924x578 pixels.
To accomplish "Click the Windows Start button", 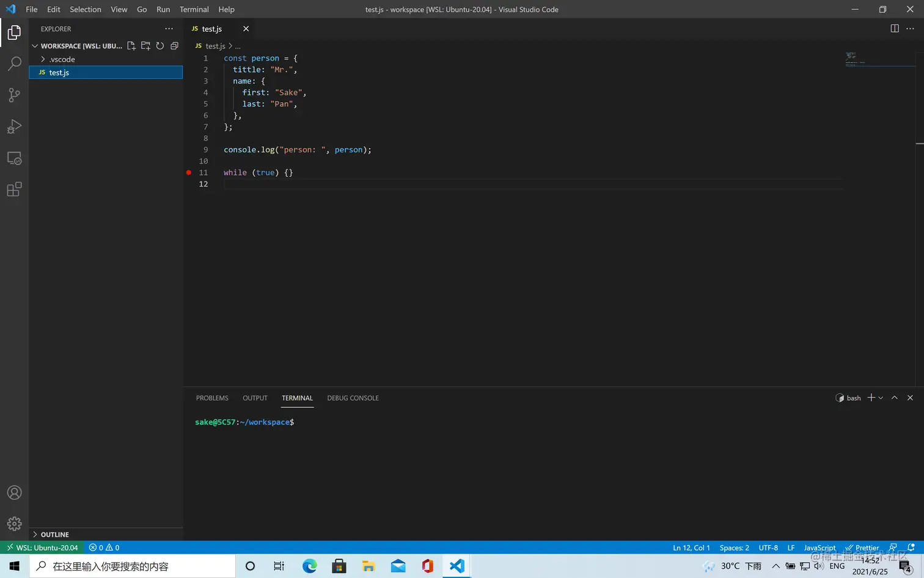I will click(15, 566).
